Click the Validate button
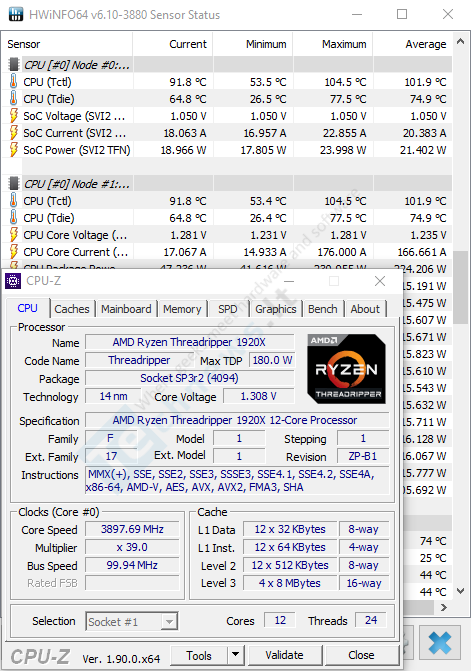 coord(284,655)
